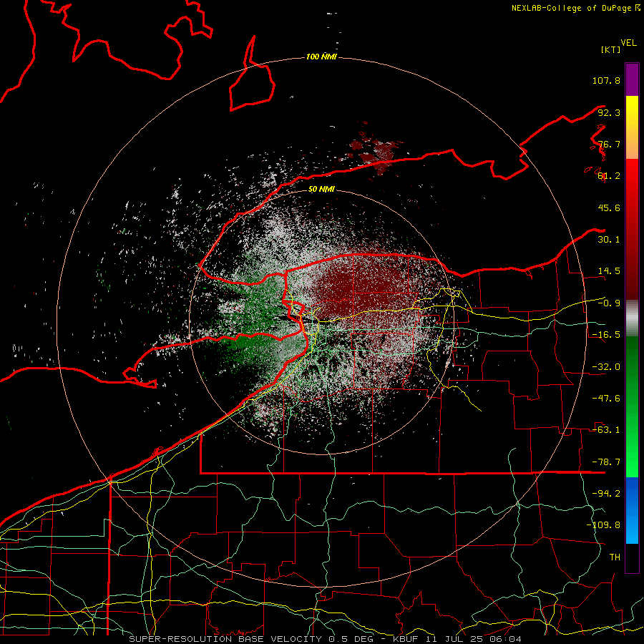
Task: Click the -63.1 legend value
Action: click(x=606, y=430)
